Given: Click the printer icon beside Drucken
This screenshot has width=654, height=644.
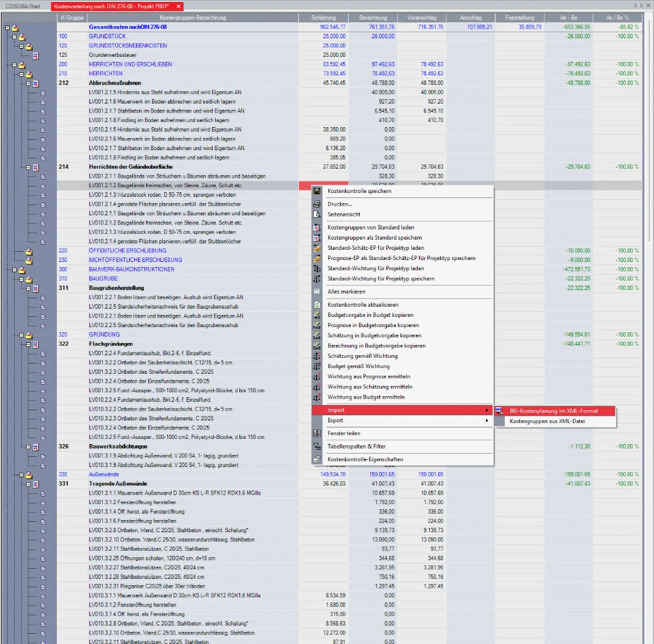Looking at the screenshot, I should (x=317, y=204).
